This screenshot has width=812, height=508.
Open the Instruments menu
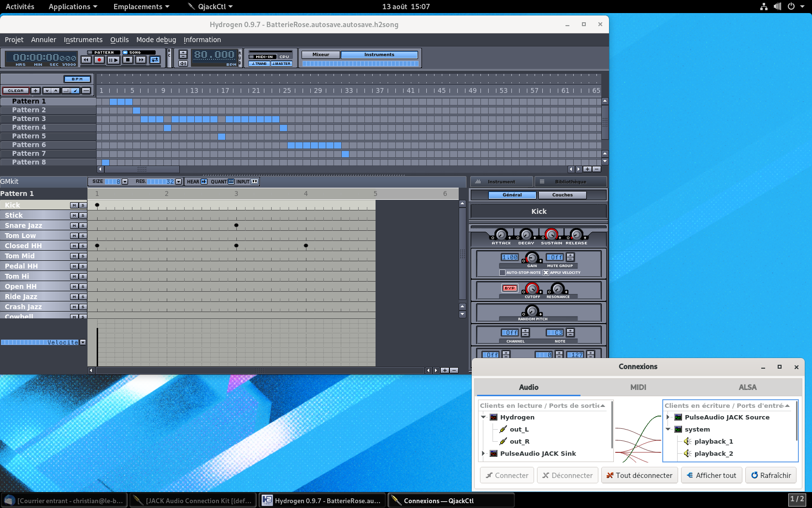click(83, 40)
